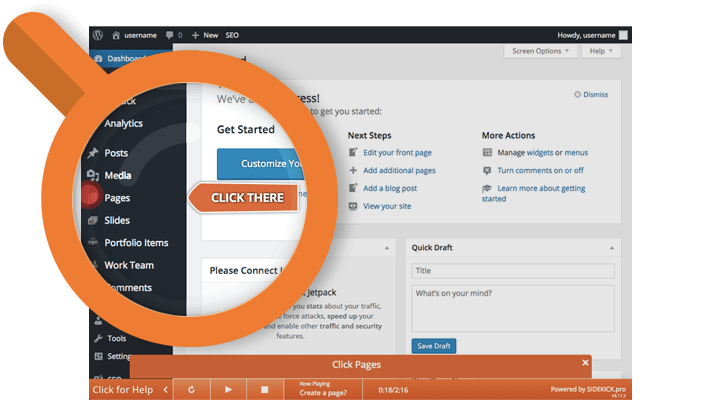Viewport: 720px width, 420px height.
Task: Click the Save Draft button
Action: click(433, 346)
